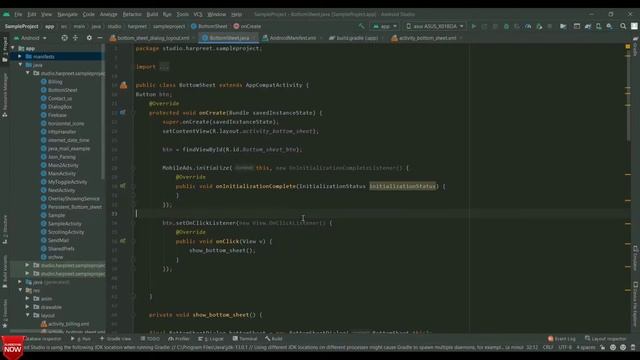640x360 pixels.
Task: Open the Build tool window button
Action: tap(273, 339)
